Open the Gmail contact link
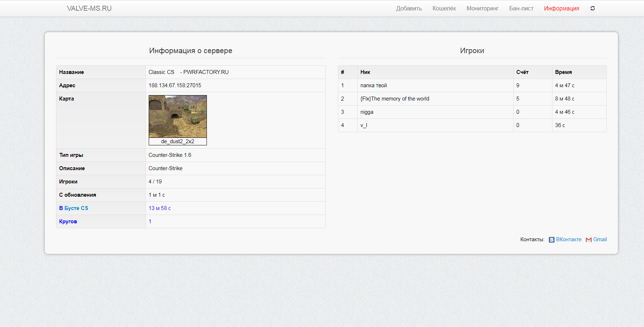 600,239
